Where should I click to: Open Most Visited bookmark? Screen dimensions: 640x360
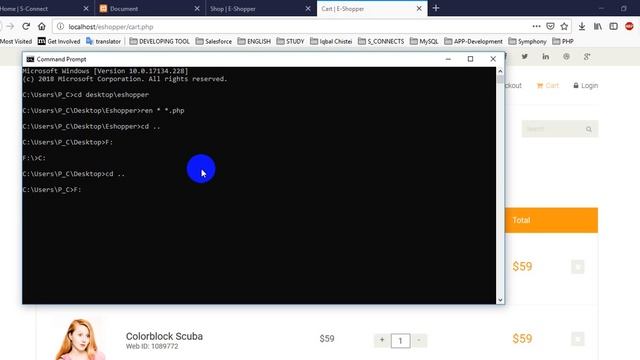tap(16, 41)
